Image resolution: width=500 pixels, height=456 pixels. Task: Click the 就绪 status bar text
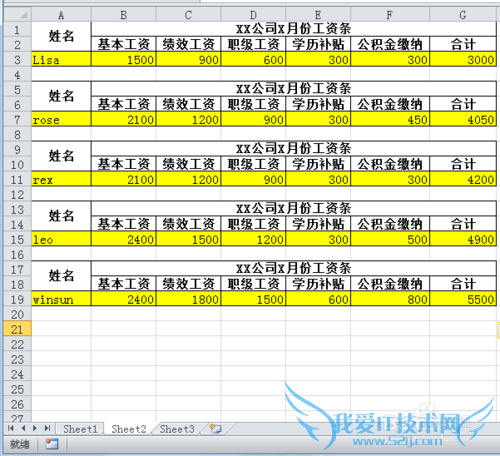(20, 444)
